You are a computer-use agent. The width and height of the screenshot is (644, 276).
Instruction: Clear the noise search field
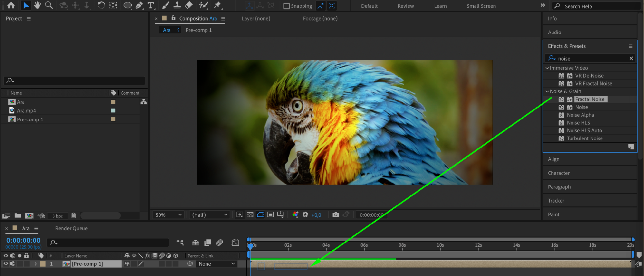point(631,58)
